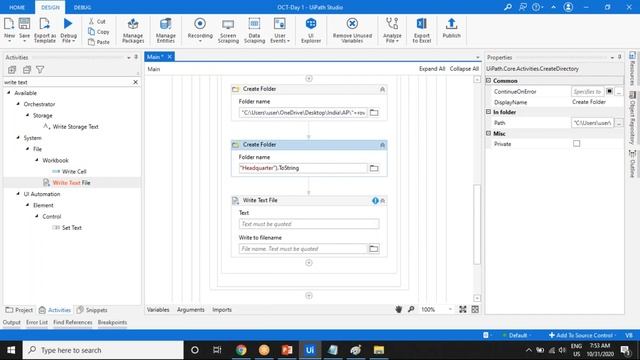Click the Write Text File warning icon
Image resolution: width=640 pixels, height=360 pixels.
(375, 200)
